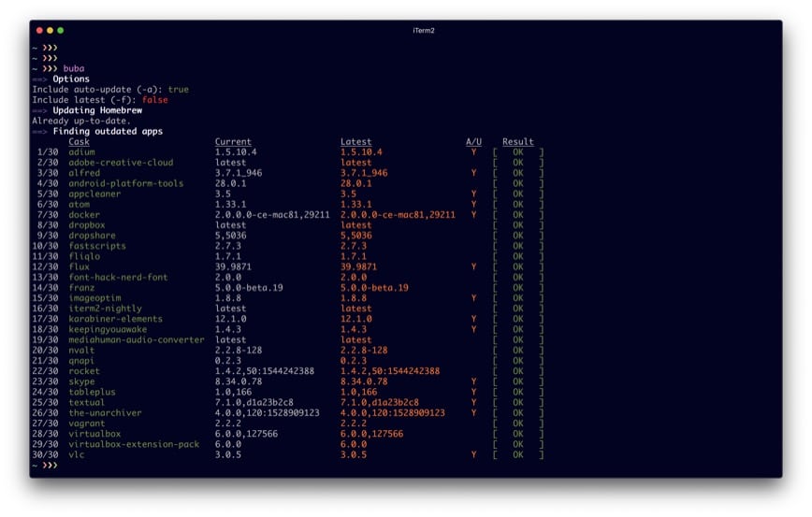Click the 'android-platform-tools' cask name

(x=126, y=183)
